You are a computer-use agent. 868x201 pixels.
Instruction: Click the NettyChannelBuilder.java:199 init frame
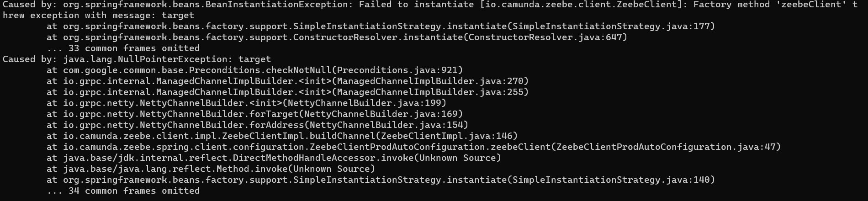click(x=247, y=103)
